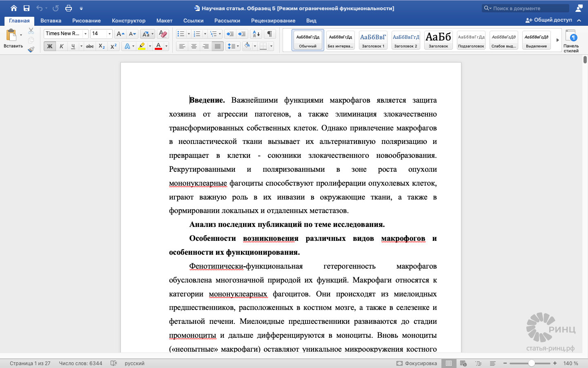Open the Фокусировка focus mode
Image resolution: width=588 pixels, height=368 pixels.
(x=417, y=363)
